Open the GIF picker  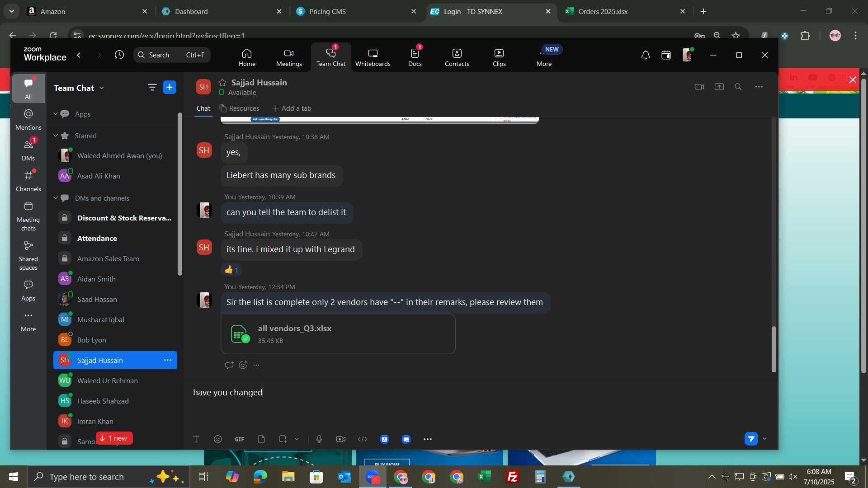tap(240, 439)
